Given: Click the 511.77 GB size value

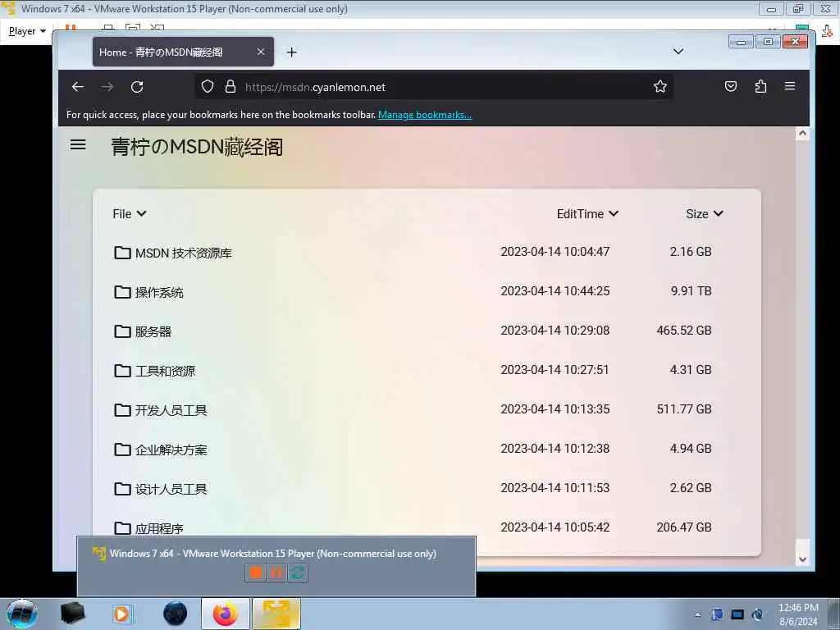Looking at the screenshot, I should [x=684, y=409].
